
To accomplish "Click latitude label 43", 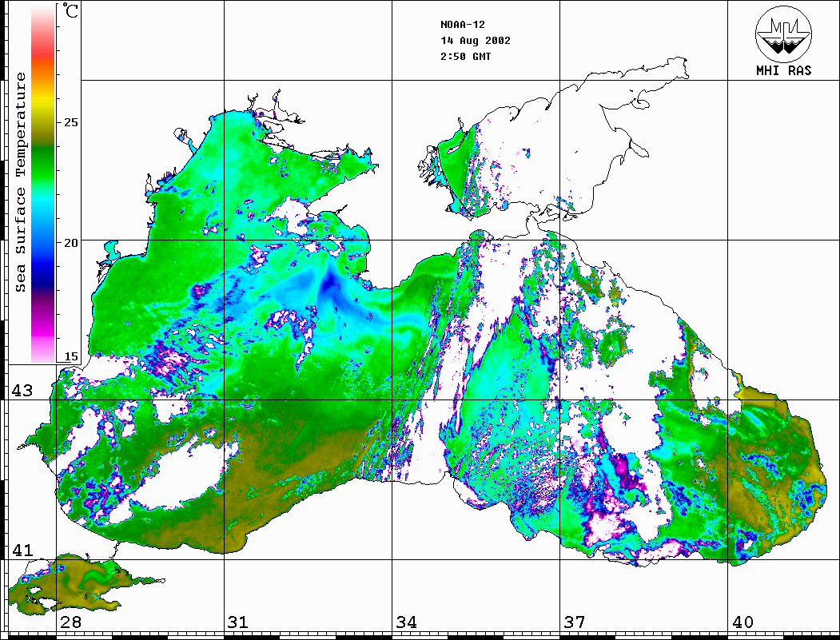I will [x=22, y=391].
